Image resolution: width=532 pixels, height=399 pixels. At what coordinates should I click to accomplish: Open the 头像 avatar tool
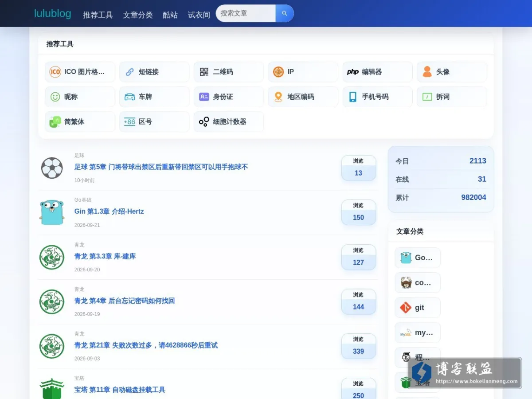point(452,72)
